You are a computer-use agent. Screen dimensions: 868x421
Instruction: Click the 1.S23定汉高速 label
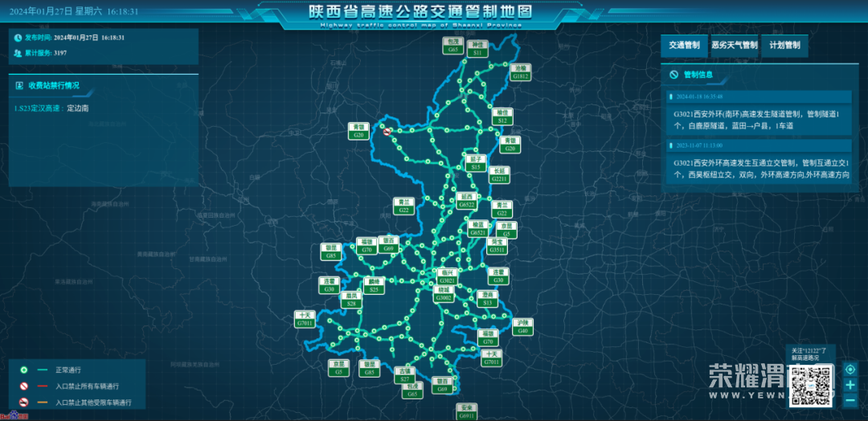tap(39, 108)
